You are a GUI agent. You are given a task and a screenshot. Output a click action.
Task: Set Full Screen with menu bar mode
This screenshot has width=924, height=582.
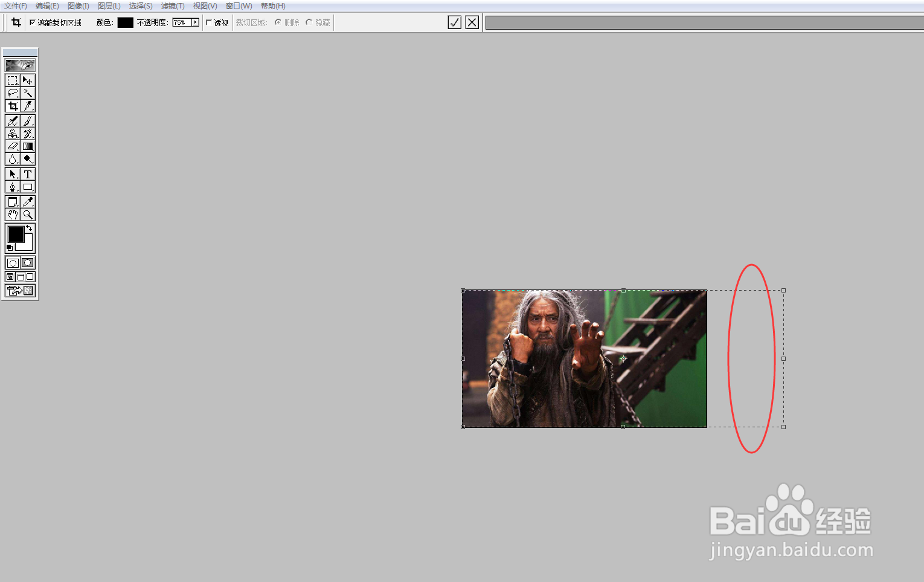click(21, 277)
